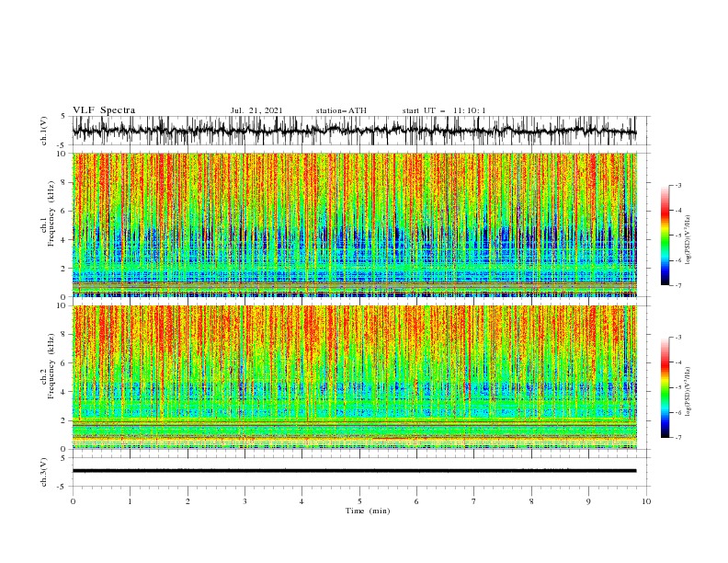Click the '-5' tick on ch.1 colorbar
Image resolution: width=728 pixels, height=563 pixels.
click(x=678, y=236)
